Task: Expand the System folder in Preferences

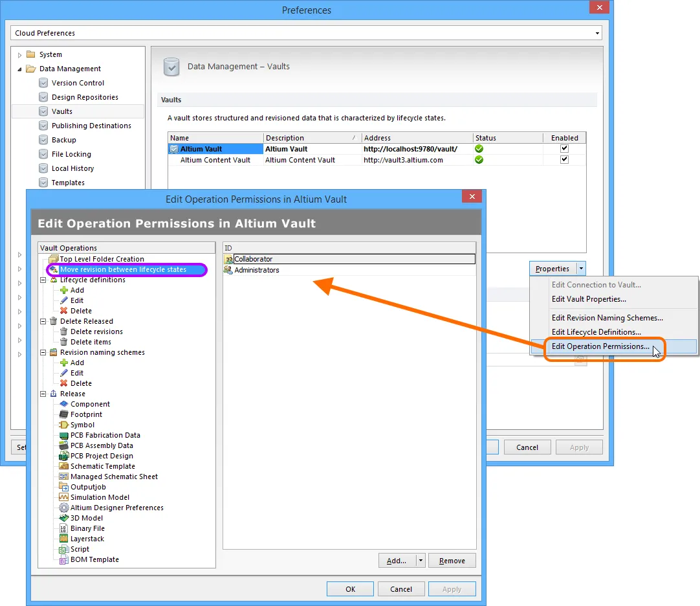Action: tap(19, 55)
